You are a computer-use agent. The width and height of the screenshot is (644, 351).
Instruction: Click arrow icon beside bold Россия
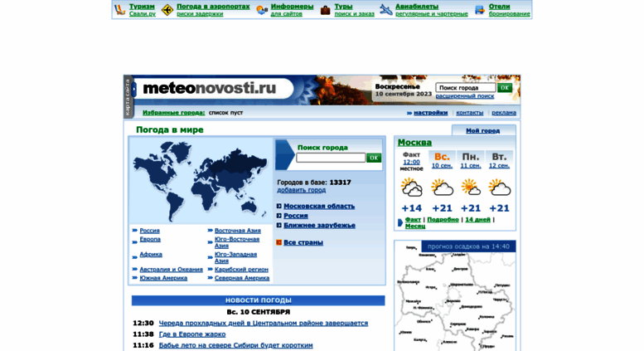[278, 216]
